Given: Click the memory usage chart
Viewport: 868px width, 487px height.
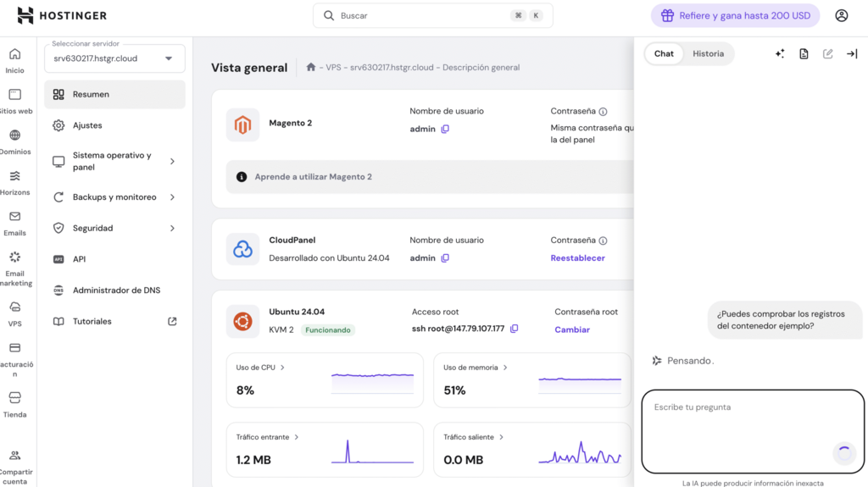Looking at the screenshot, I should (x=580, y=384).
